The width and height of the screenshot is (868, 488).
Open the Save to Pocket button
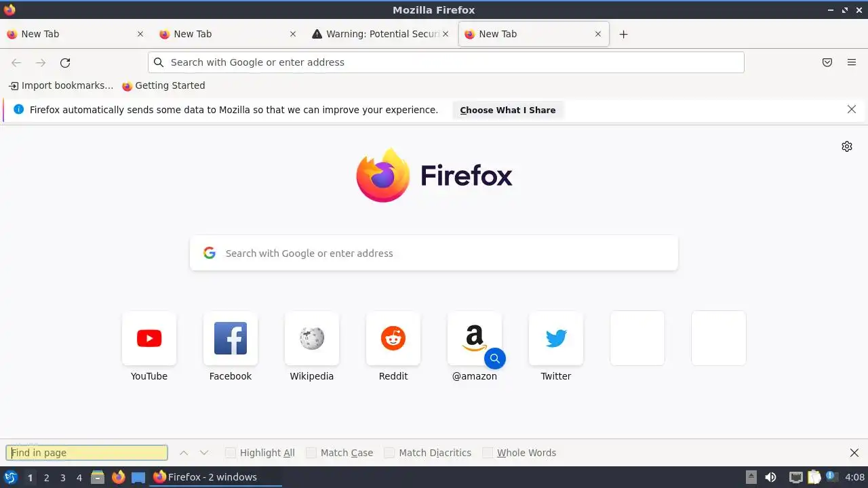pos(827,62)
